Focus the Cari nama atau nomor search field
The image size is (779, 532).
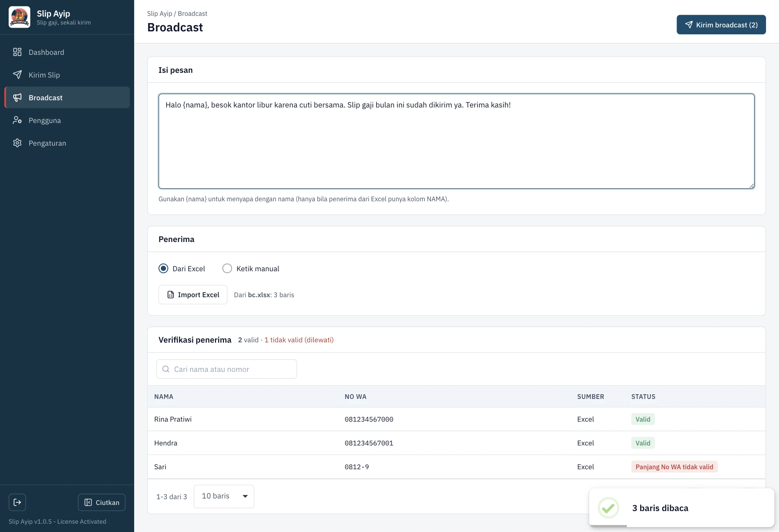[x=226, y=369]
